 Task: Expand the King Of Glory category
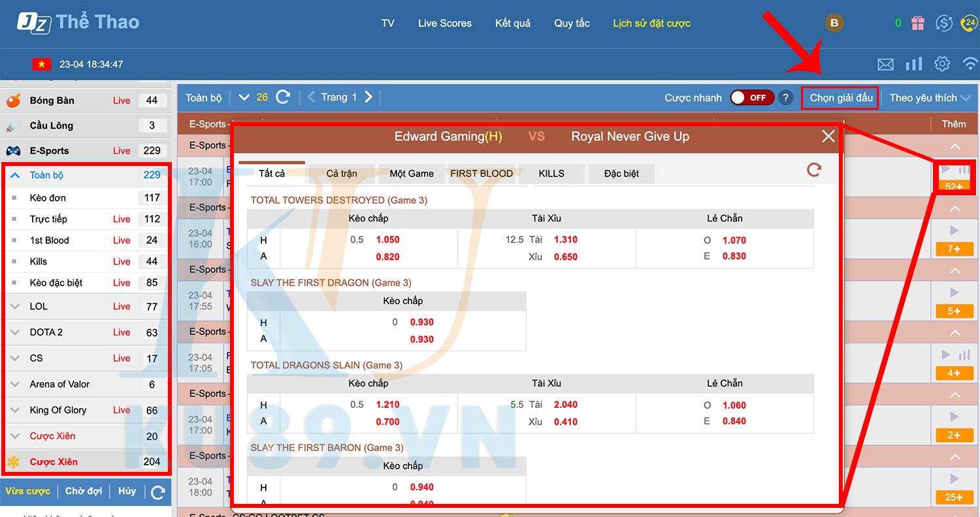click(x=16, y=410)
